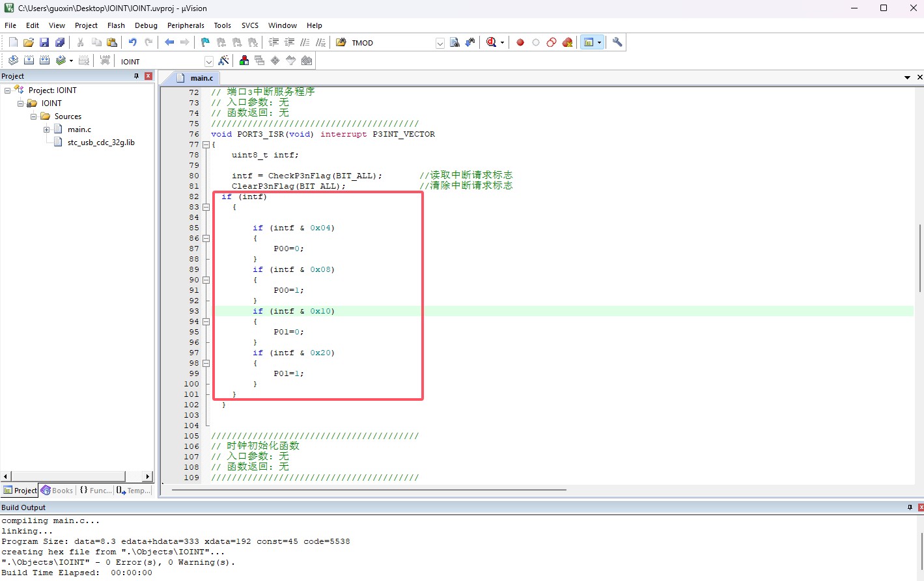Navigate backwards with the blue left arrow
The width and height of the screenshot is (924, 581).
tap(169, 42)
